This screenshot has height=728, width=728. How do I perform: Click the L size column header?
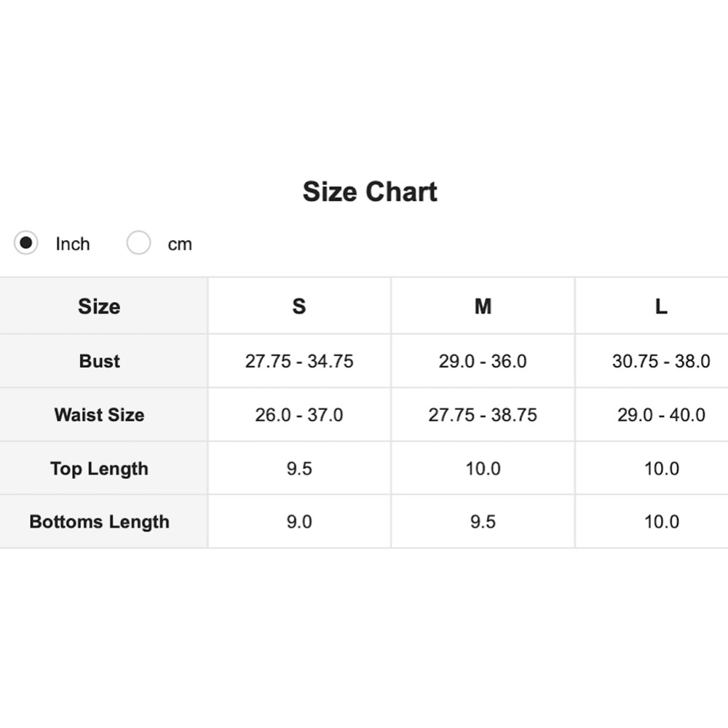661,306
